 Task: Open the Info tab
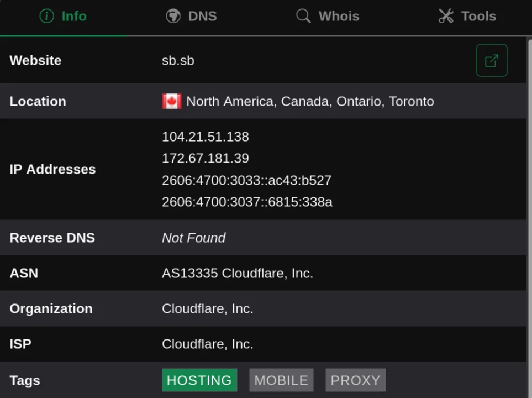(x=63, y=16)
